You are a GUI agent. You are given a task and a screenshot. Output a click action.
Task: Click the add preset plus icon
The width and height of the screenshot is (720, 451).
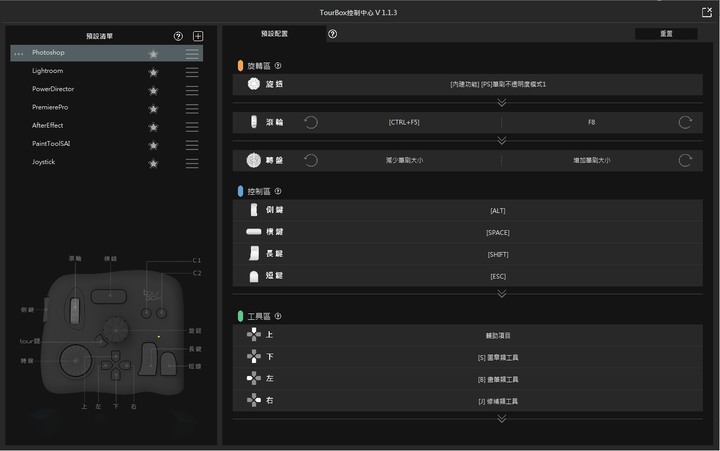(x=198, y=36)
